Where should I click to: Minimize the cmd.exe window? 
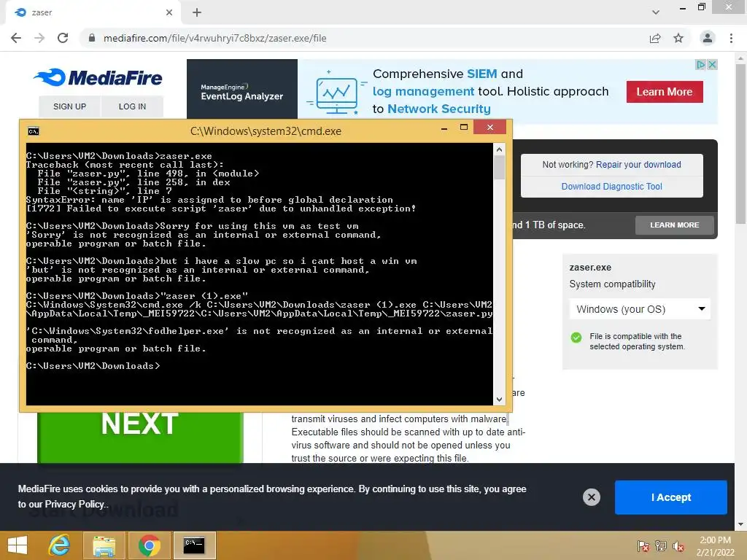tap(444, 128)
